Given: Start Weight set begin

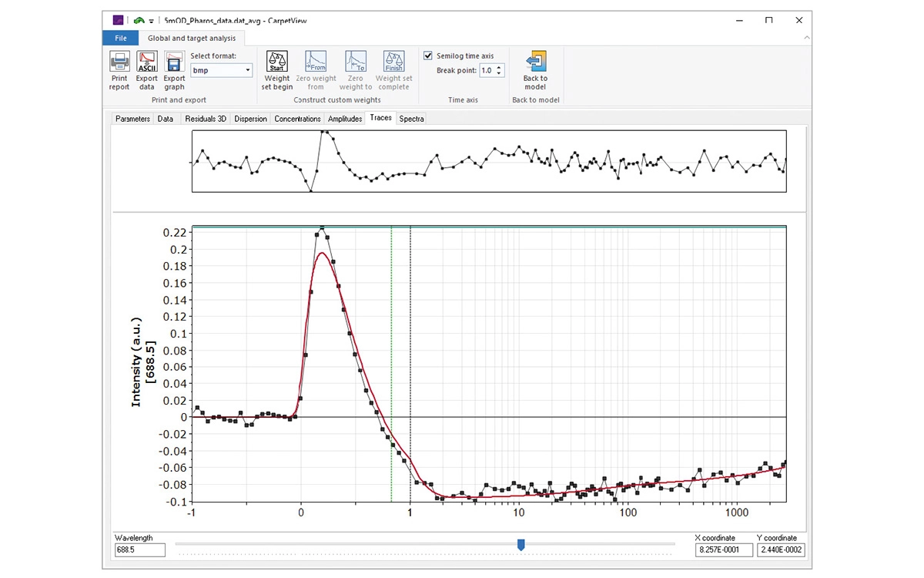Looking at the screenshot, I should click(x=277, y=62).
